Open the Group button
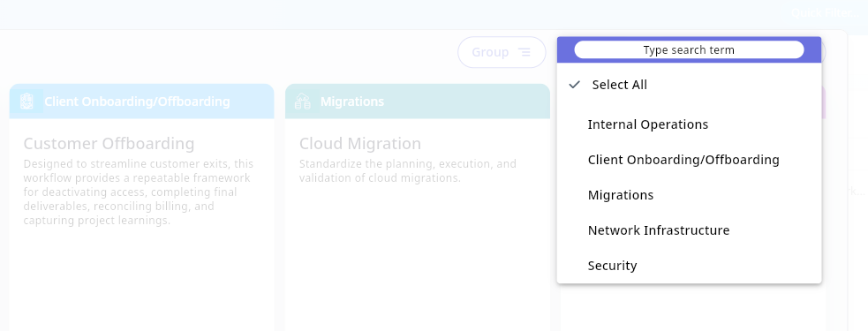The width and height of the screenshot is (868, 331). point(502,52)
